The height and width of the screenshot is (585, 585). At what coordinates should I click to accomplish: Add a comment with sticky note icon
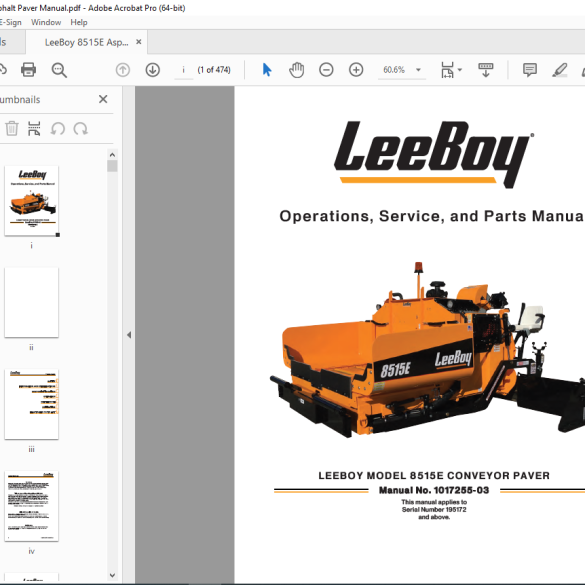pos(530,70)
